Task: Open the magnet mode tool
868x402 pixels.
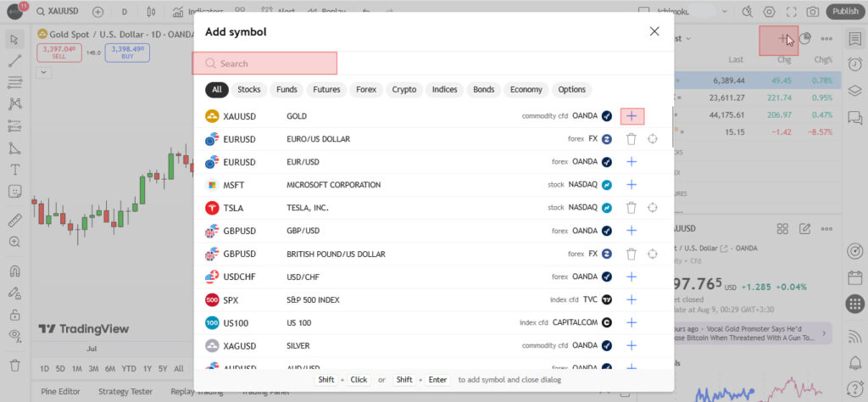Action: click(x=15, y=271)
